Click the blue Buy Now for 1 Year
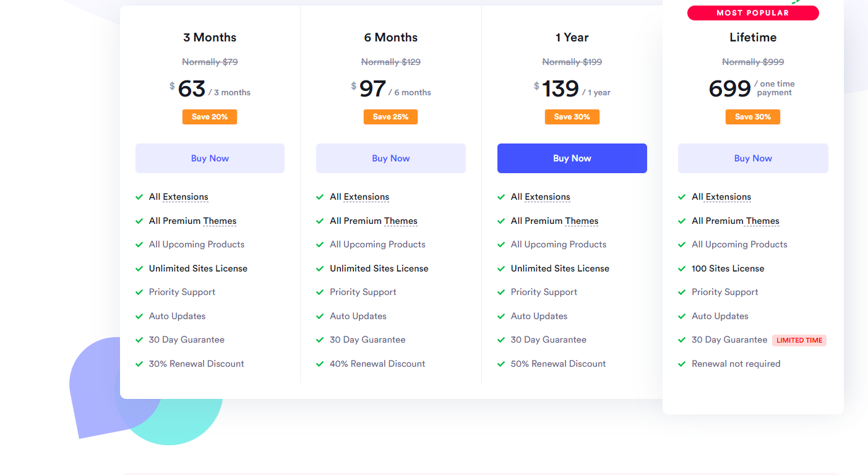 572,158
